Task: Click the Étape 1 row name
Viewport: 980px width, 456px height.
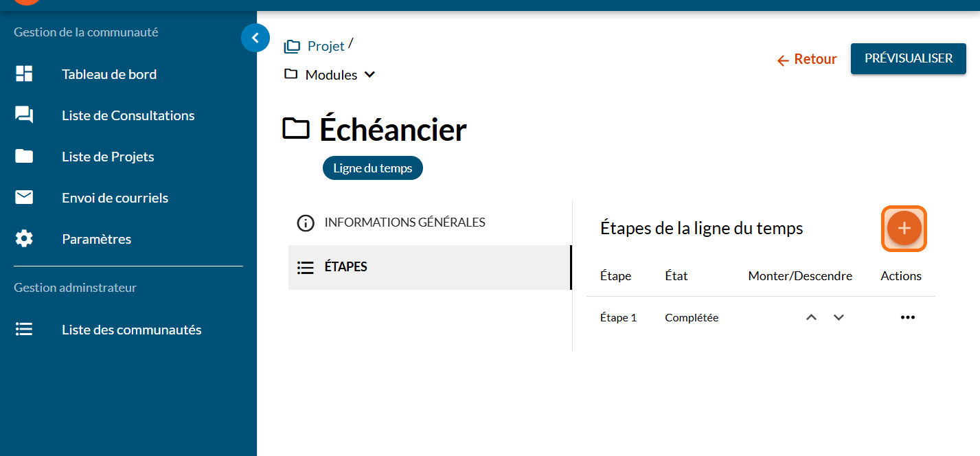Action: click(618, 318)
